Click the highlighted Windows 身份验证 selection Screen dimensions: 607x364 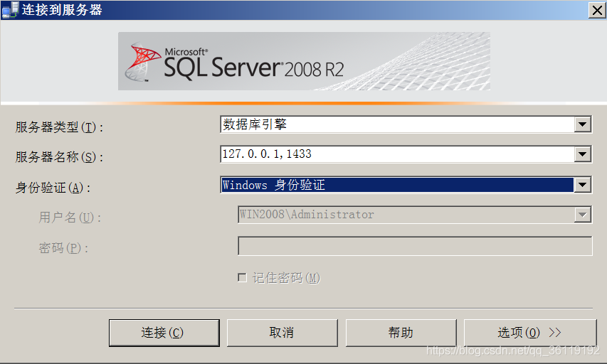[x=397, y=185]
